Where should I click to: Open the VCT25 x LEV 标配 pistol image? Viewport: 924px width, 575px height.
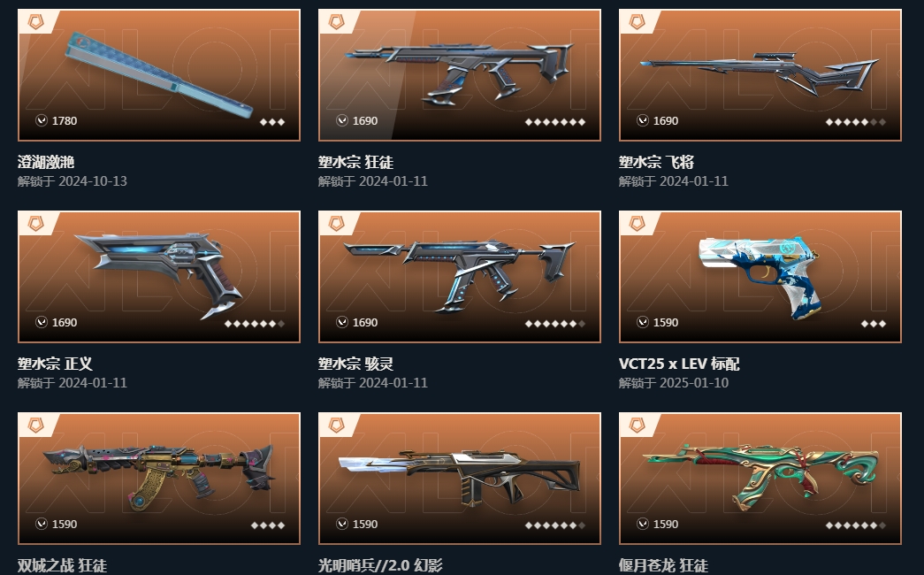click(760, 277)
